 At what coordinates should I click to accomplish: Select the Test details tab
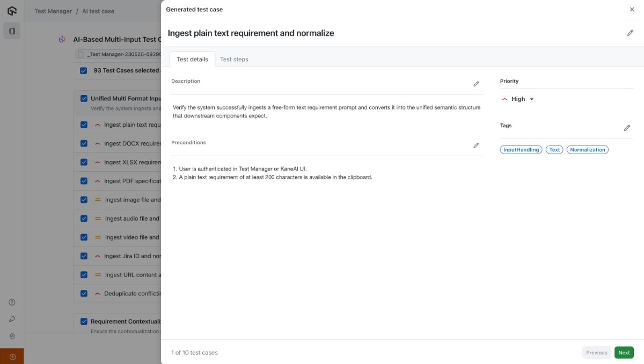(192, 59)
